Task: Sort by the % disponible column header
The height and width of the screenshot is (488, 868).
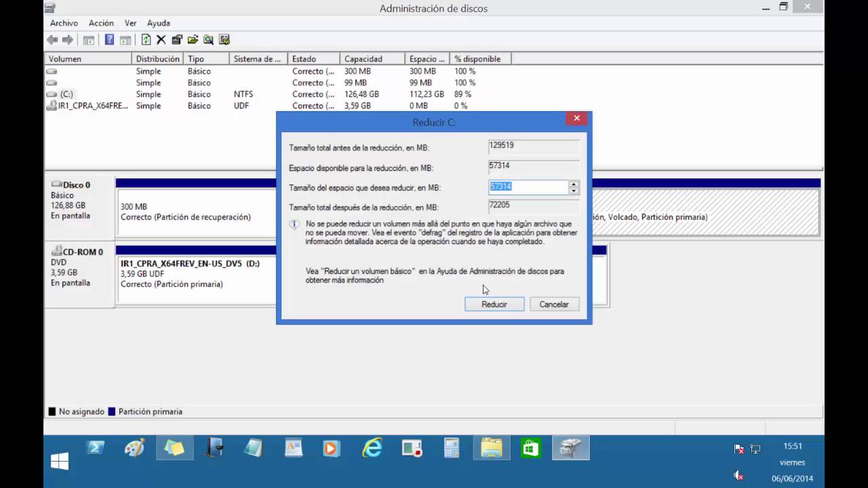Action: coord(480,59)
